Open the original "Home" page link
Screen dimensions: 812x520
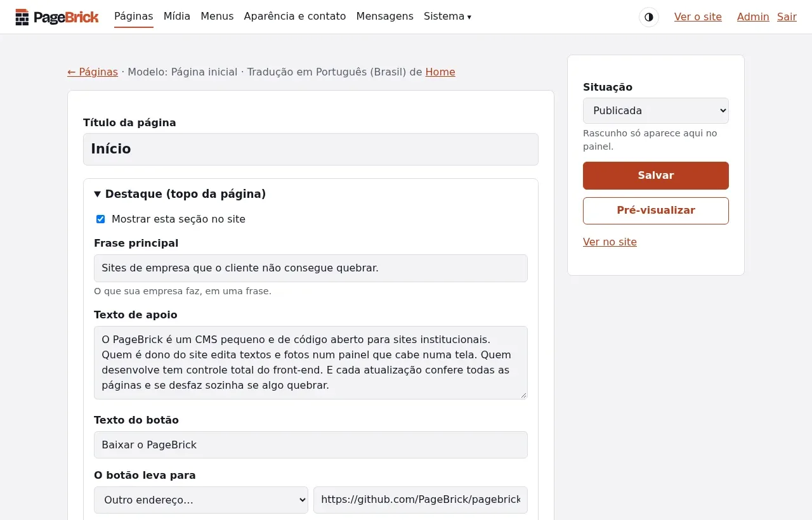[x=440, y=72]
